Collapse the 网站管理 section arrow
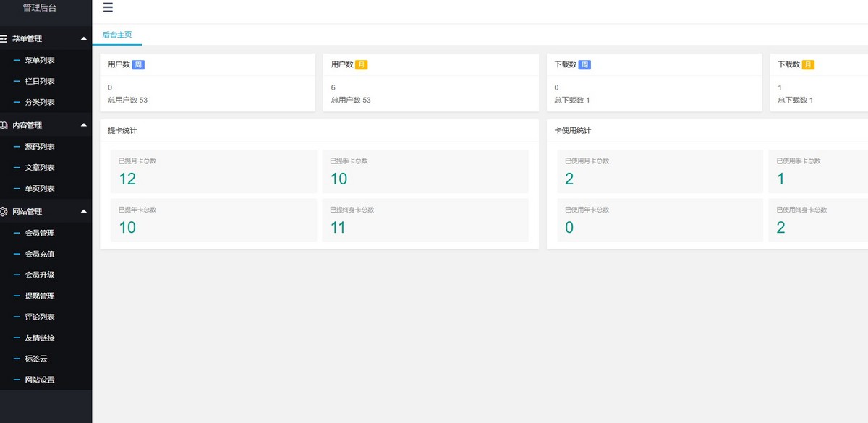 tap(84, 212)
